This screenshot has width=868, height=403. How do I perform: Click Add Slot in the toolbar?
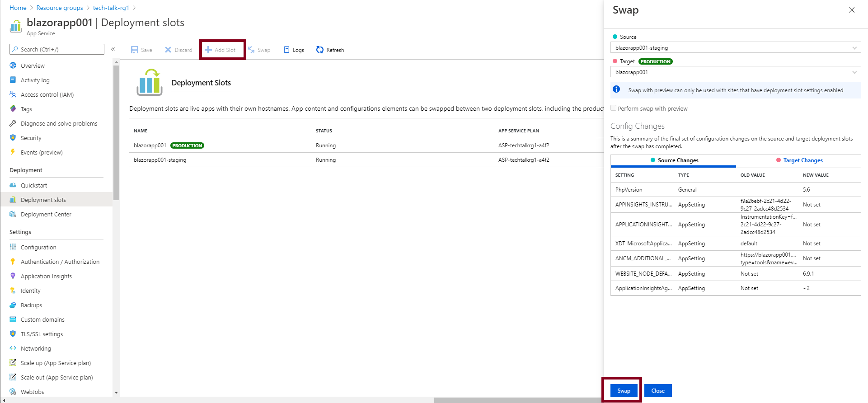(x=221, y=50)
